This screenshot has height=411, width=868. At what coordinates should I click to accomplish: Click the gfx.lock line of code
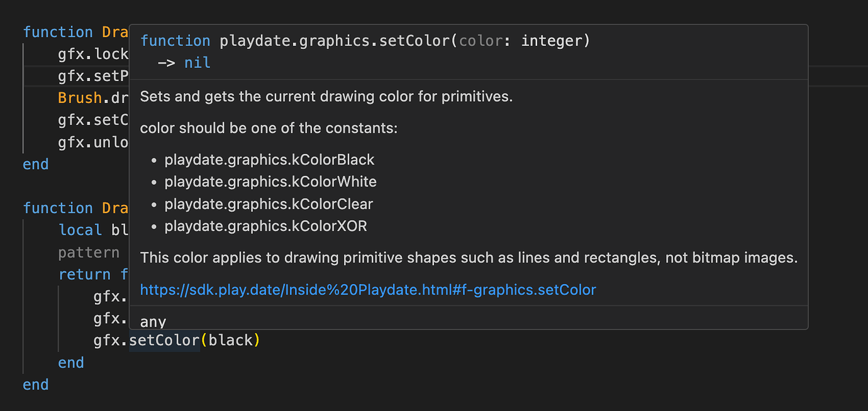point(93,53)
